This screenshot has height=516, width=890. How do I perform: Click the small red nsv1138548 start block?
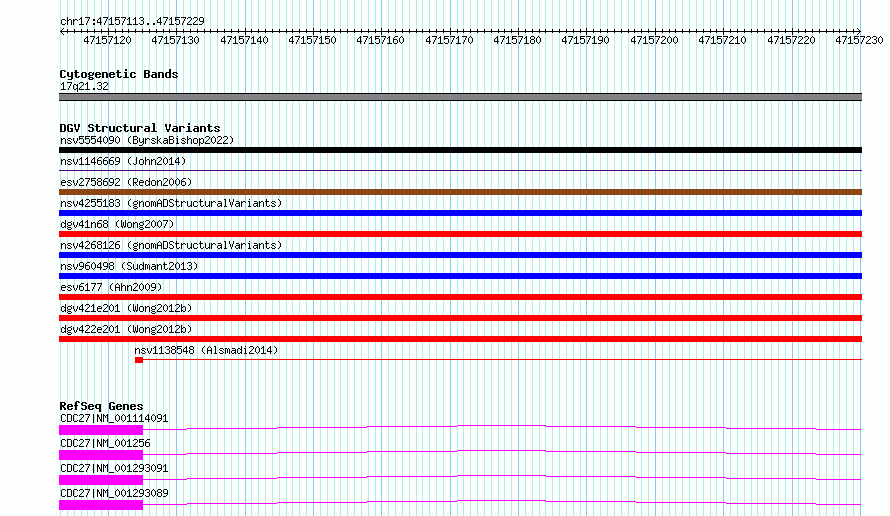tap(138, 360)
